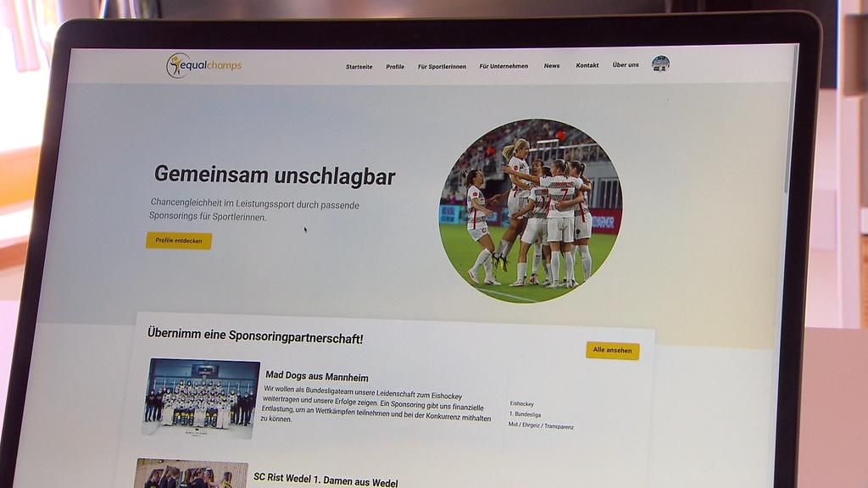Image resolution: width=868 pixels, height=488 pixels.
Task: Open the Mad Dogs team photo thumbnail
Action: click(201, 398)
